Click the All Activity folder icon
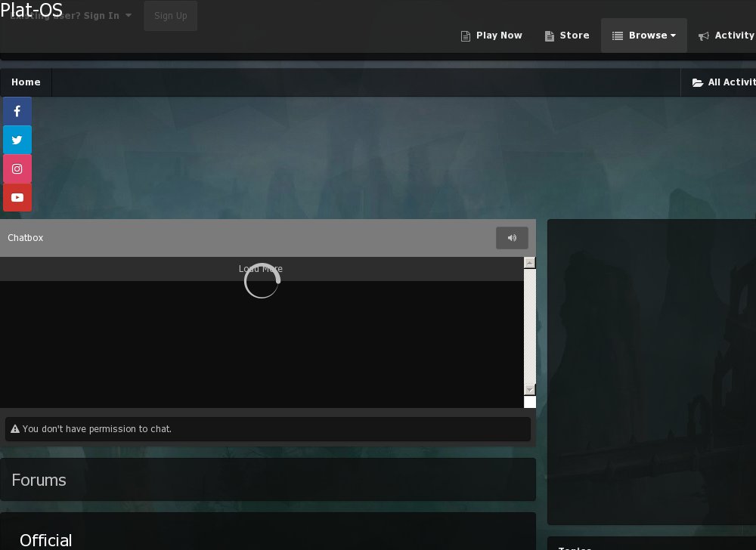The height and width of the screenshot is (550, 756). [697, 82]
